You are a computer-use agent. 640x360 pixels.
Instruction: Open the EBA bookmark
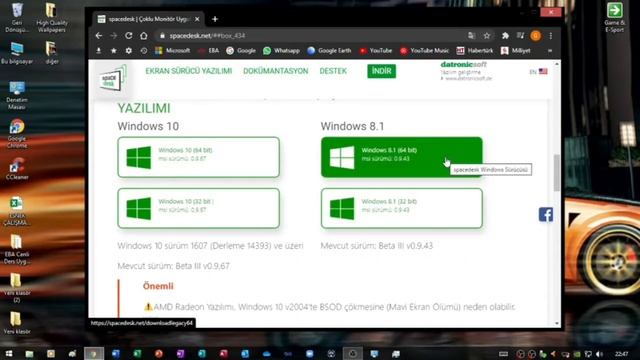pyautogui.click(x=208, y=51)
